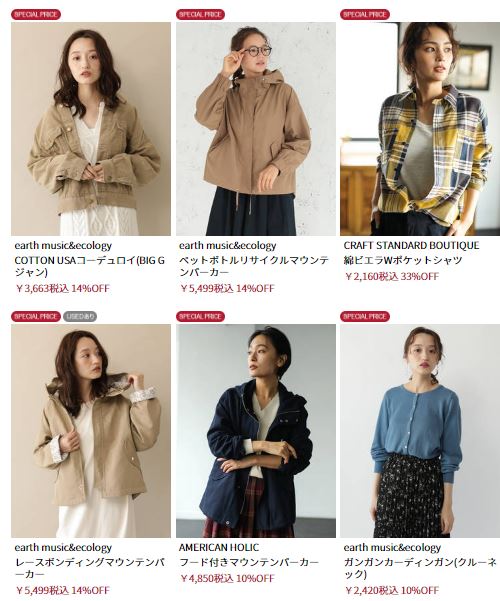This screenshot has height=601, width=500.
Task: Click the ￥4,850 10%OFF price
Action: [x=227, y=578]
